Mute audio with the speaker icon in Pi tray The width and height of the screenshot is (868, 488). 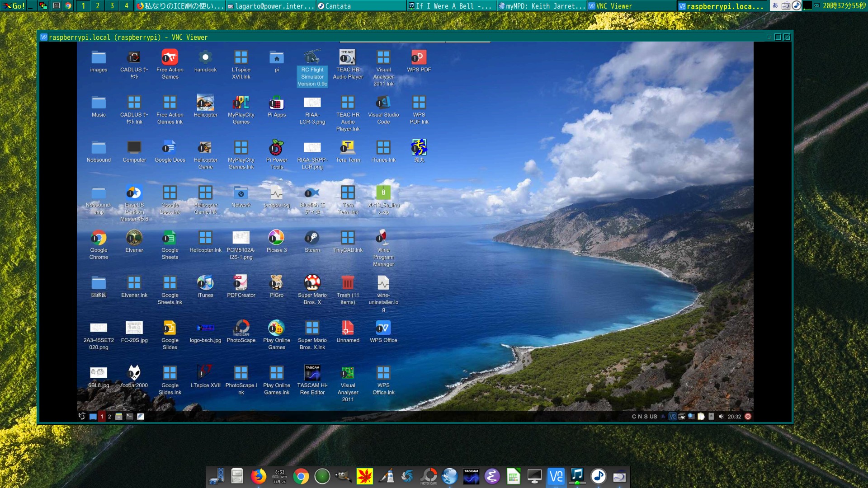point(721,416)
